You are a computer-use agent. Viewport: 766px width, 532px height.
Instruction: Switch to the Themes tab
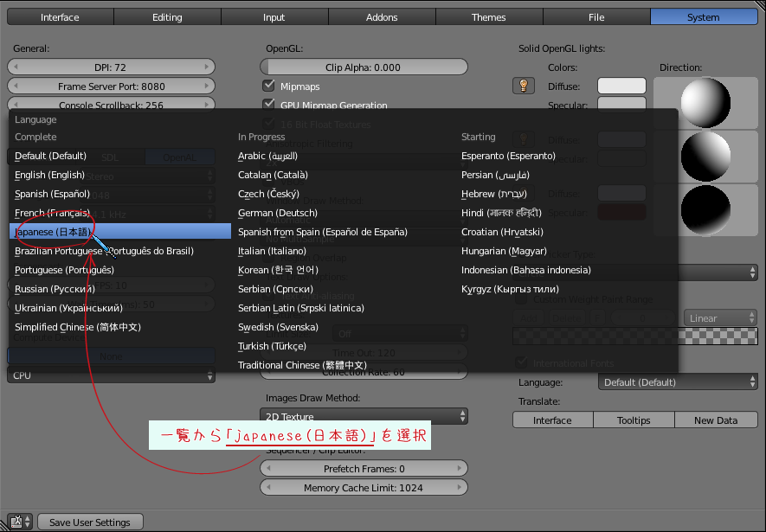[488, 17]
